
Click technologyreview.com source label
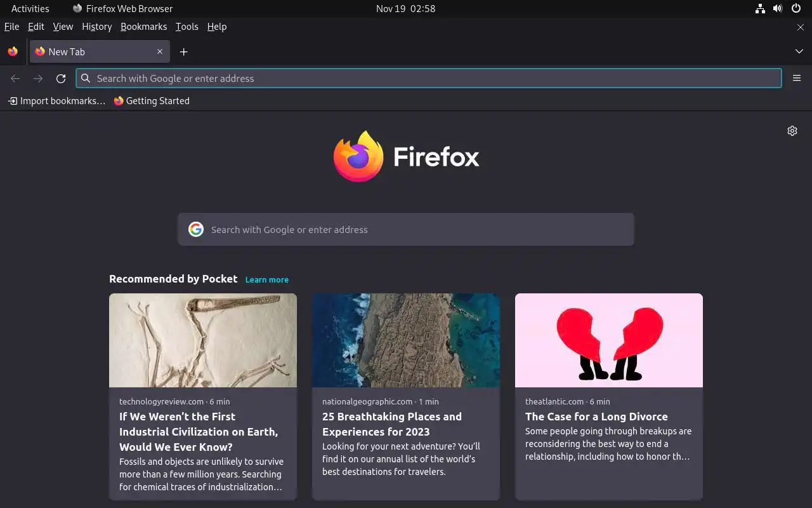tap(161, 401)
